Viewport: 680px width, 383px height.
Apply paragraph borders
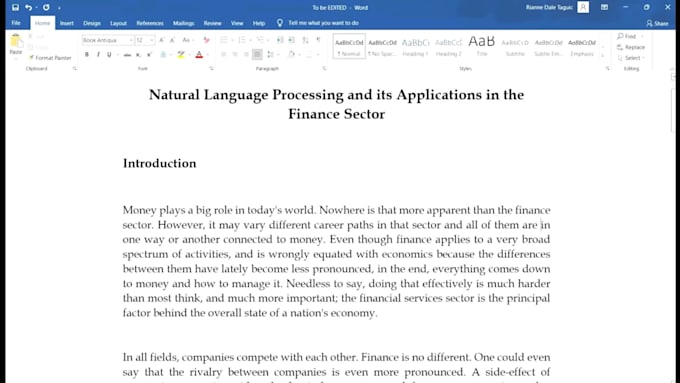(309, 55)
